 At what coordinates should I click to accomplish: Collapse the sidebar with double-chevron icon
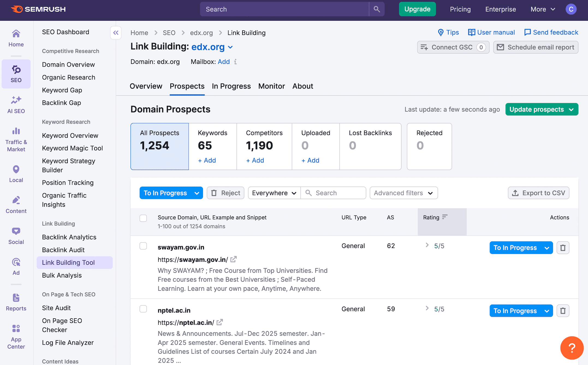pos(116,33)
